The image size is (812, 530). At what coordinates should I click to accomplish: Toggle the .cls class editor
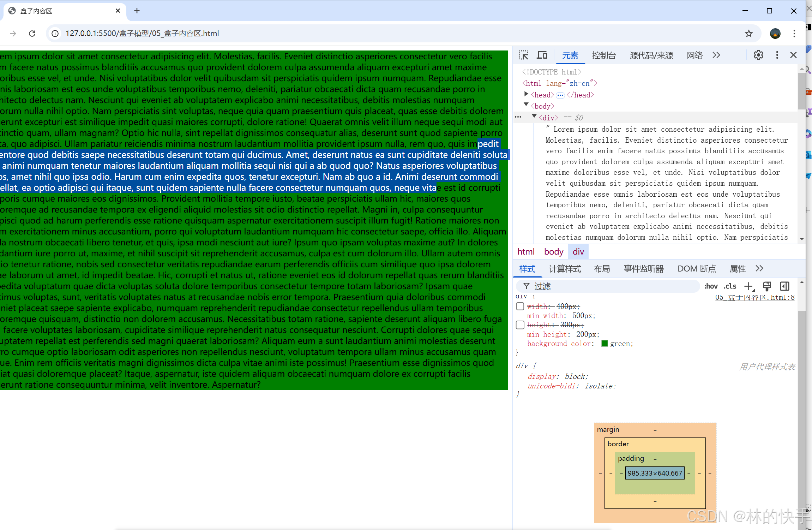click(730, 286)
